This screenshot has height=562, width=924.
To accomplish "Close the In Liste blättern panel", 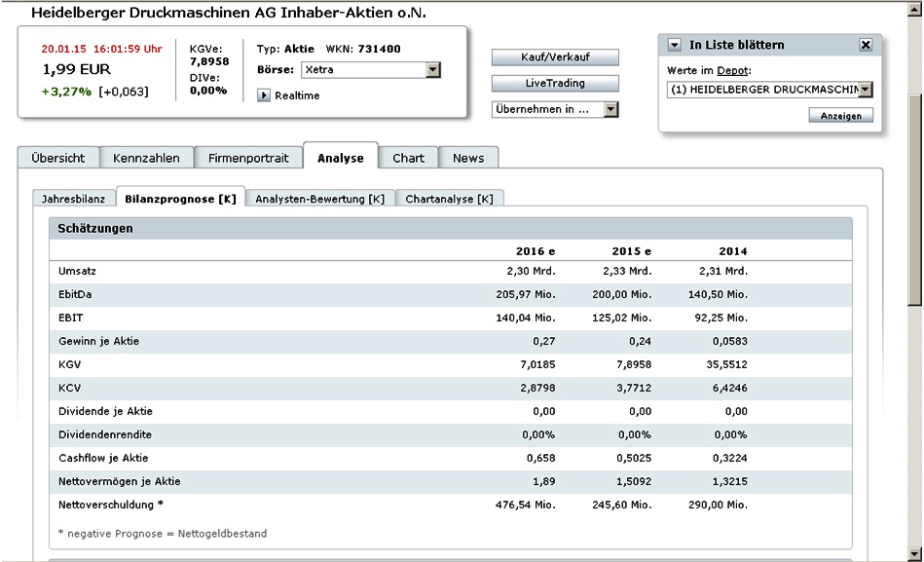I will pos(866,45).
